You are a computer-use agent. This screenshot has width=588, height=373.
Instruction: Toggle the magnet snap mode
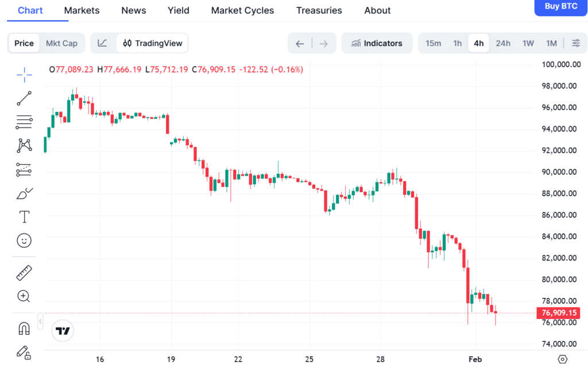24,328
